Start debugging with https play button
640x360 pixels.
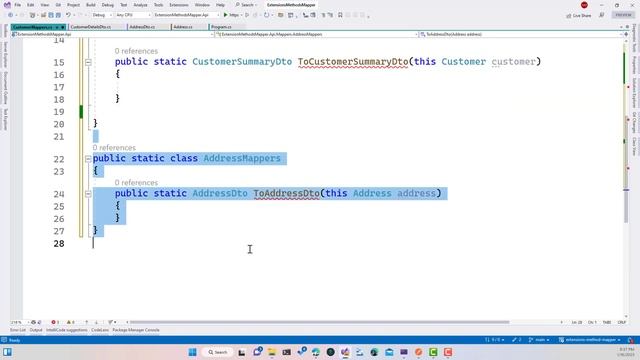pos(231,15)
